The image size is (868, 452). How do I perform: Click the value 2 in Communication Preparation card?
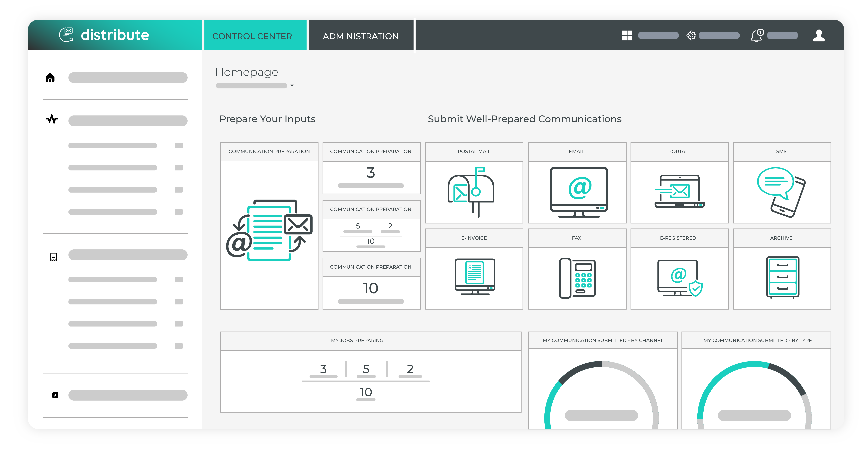[390, 226]
